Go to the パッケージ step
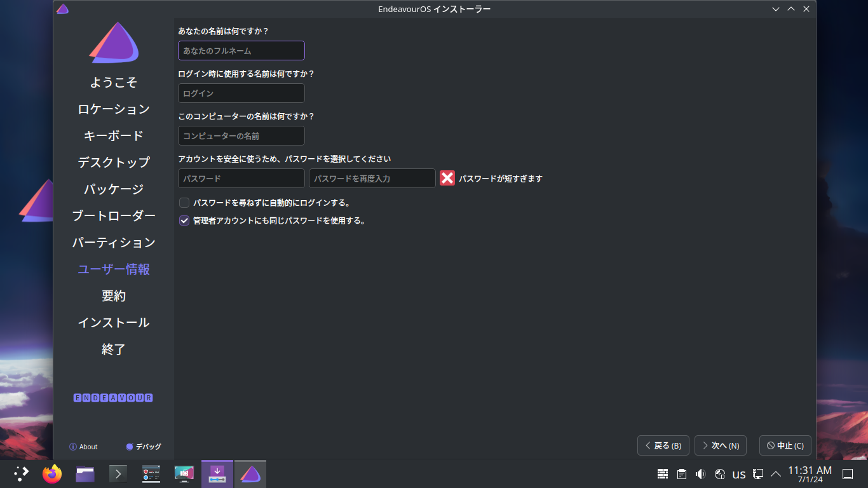 [114, 189]
